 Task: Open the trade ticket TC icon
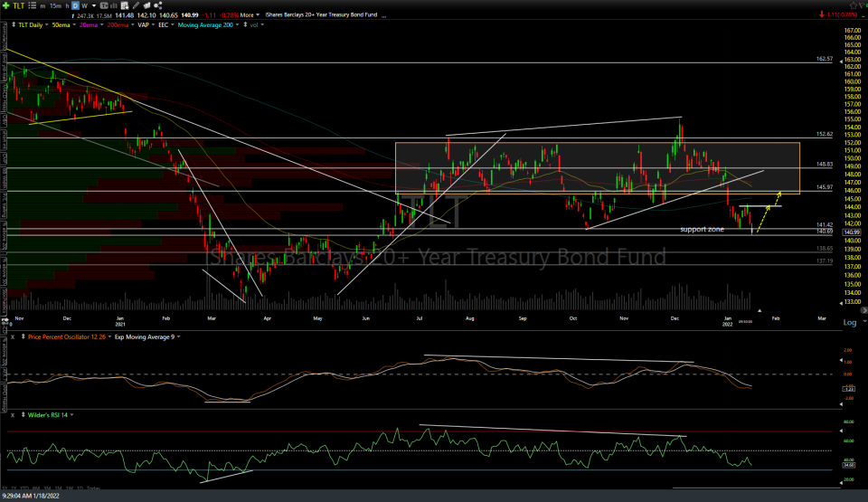pyautogui.click(x=104, y=5)
